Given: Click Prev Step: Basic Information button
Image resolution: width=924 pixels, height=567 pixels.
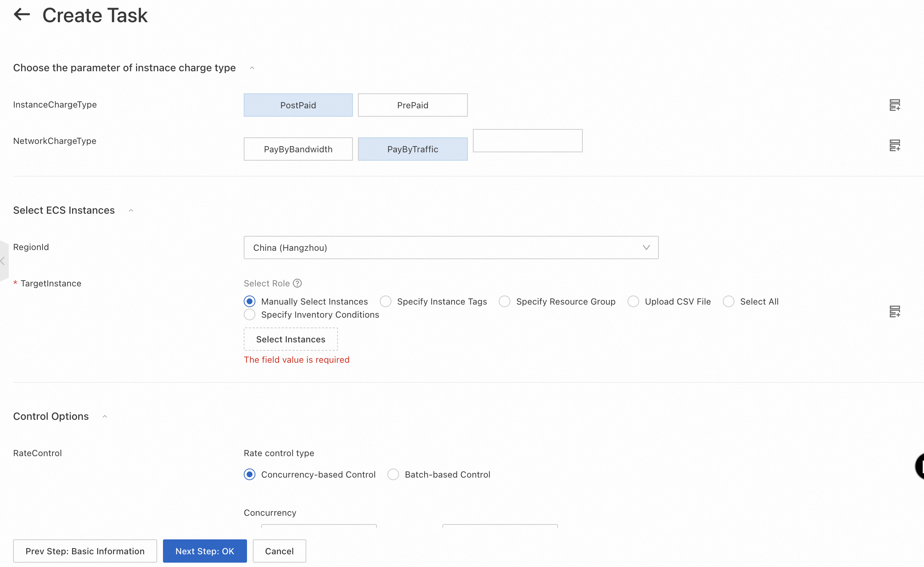Looking at the screenshot, I should coord(84,551).
